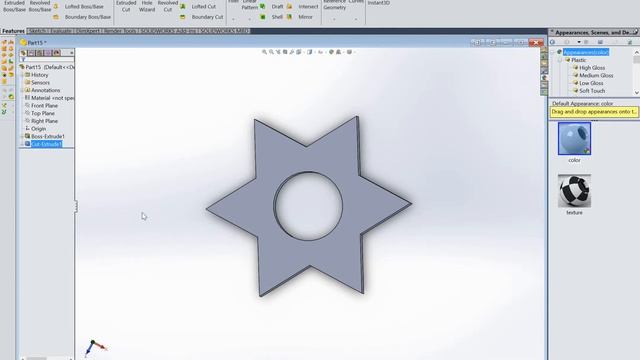The height and width of the screenshot is (360, 640).
Task: Select Top Plane in the tree
Action: pyautogui.click(x=40, y=113)
